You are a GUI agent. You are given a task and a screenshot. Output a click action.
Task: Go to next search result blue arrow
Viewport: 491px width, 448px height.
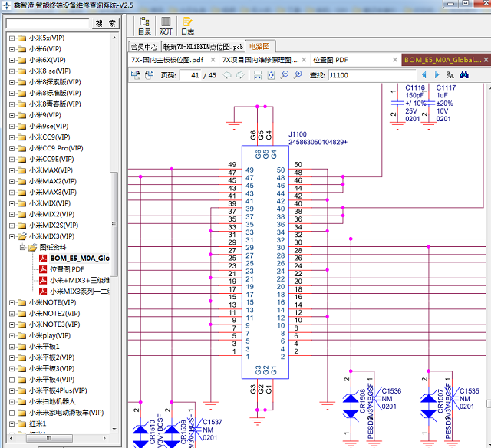[437, 75]
